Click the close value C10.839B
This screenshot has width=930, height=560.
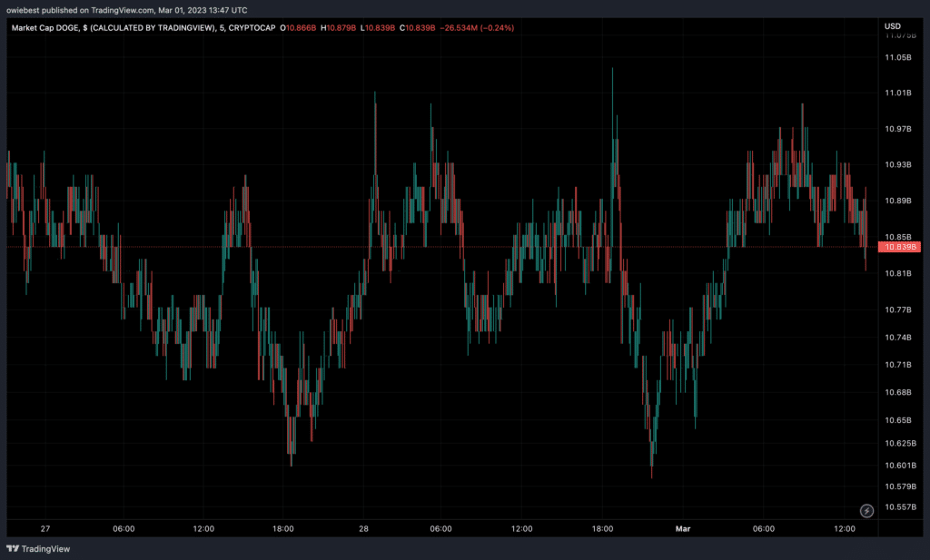(x=418, y=28)
